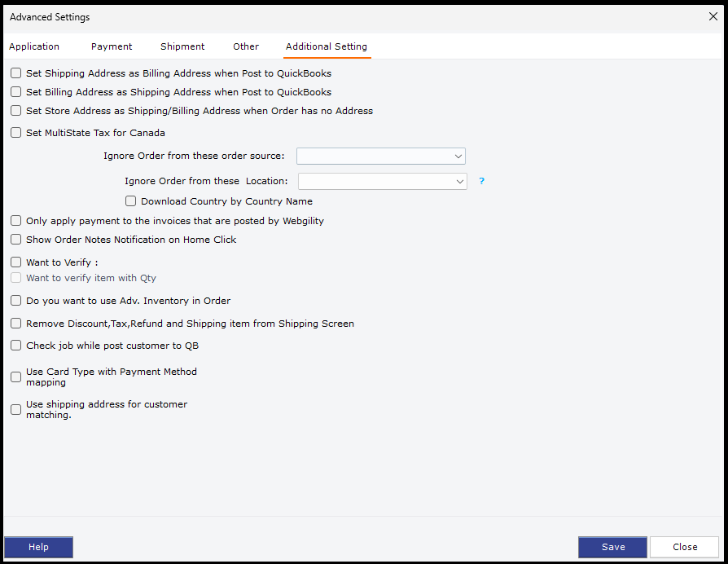Click the blue question mark help icon
Screen dimensions: 728x564
point(481,181)
